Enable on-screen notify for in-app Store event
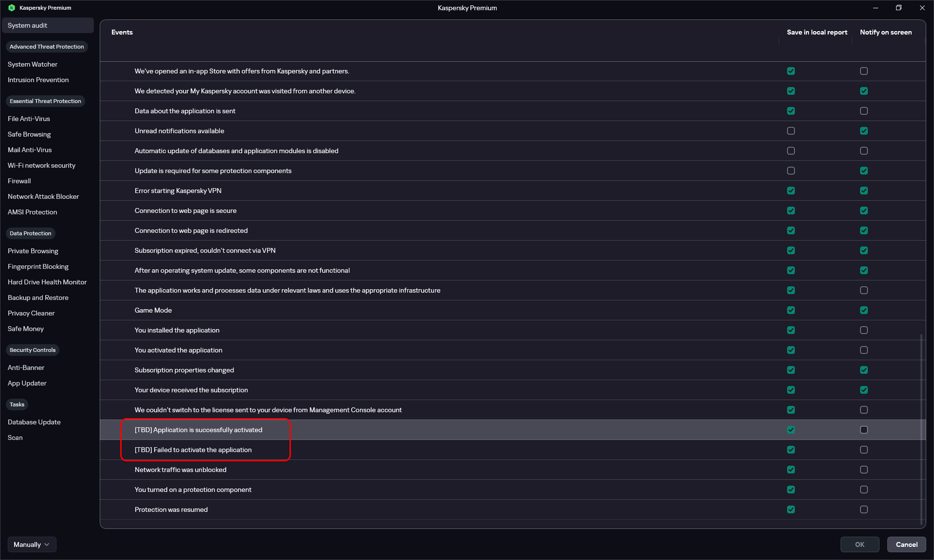The height and width of the screenshot is (560, 934). click(864, 71)
